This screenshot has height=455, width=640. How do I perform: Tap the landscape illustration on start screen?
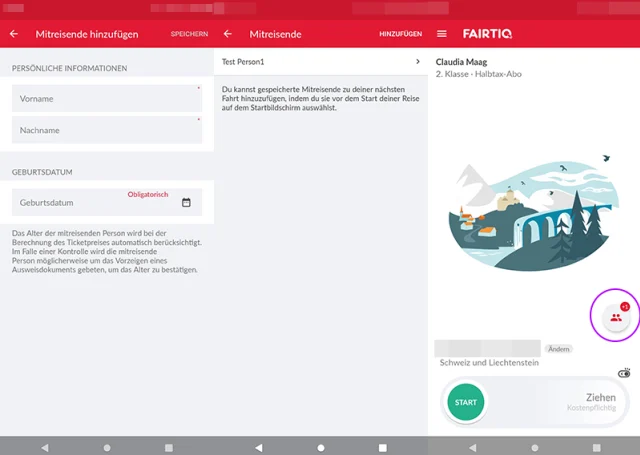click(x=533, y=213)
